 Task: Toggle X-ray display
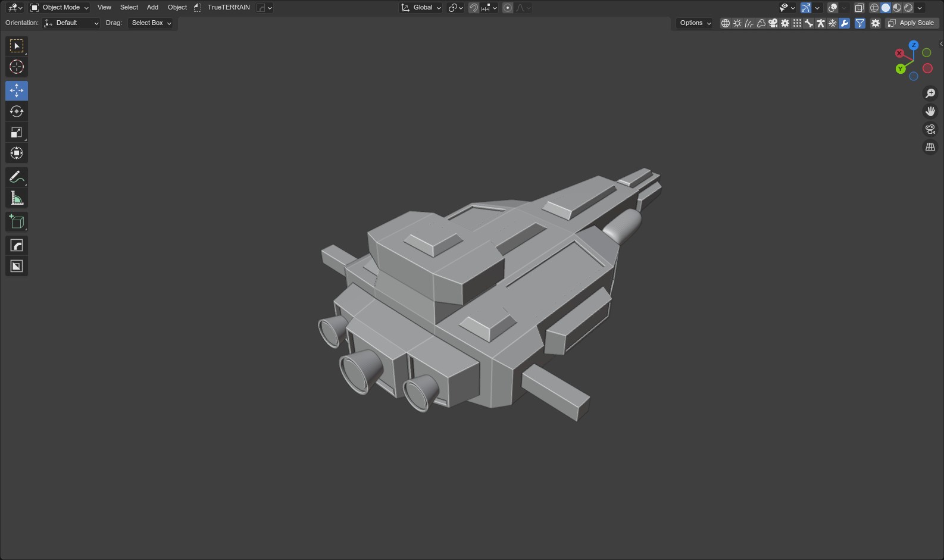859,8
